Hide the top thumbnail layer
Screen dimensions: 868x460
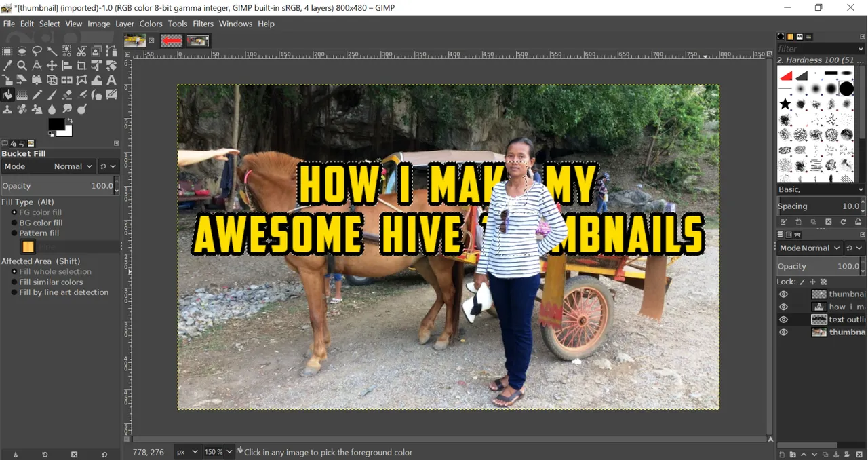pos(783,294)
